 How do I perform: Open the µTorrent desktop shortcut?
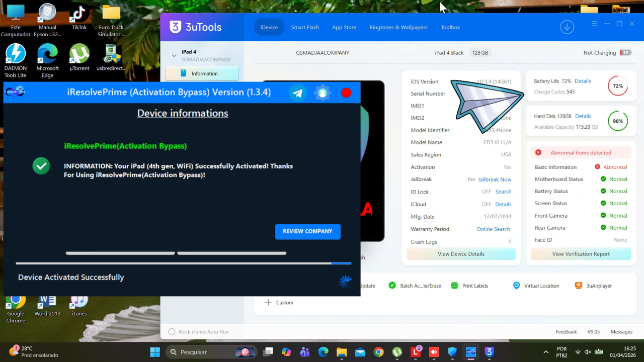(79, 58)
